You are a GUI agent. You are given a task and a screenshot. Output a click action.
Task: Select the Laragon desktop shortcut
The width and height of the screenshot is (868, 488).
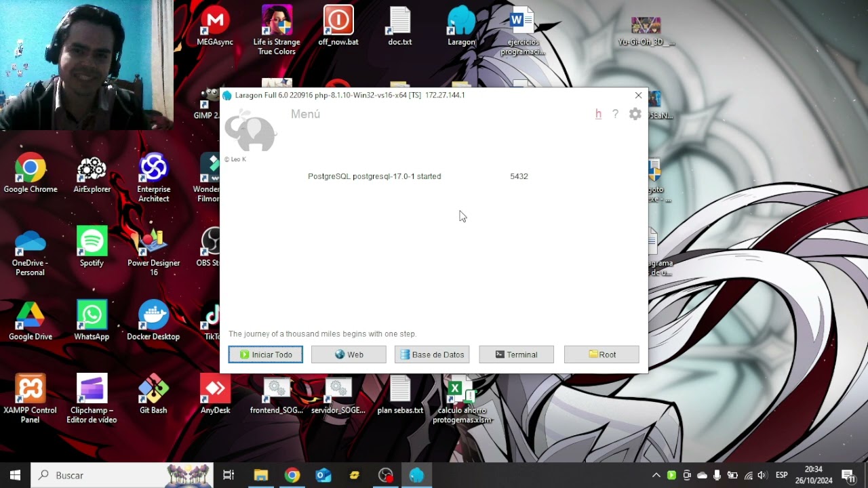[461, 27]
